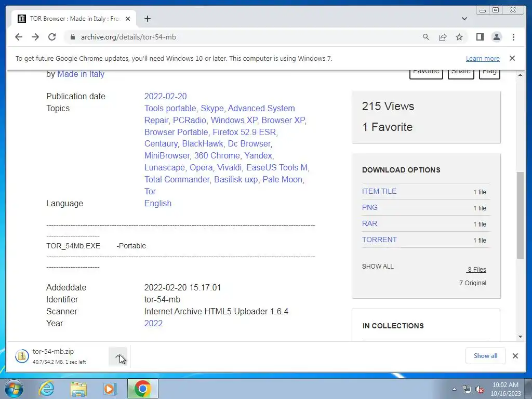
Task: Open the Total Commander topic
Action: tap(177, 179)
